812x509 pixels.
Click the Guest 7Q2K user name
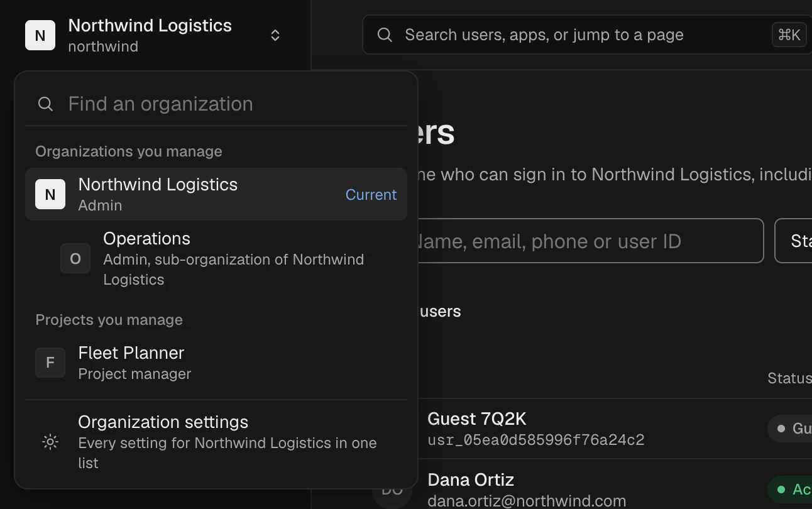pos(476,419)
